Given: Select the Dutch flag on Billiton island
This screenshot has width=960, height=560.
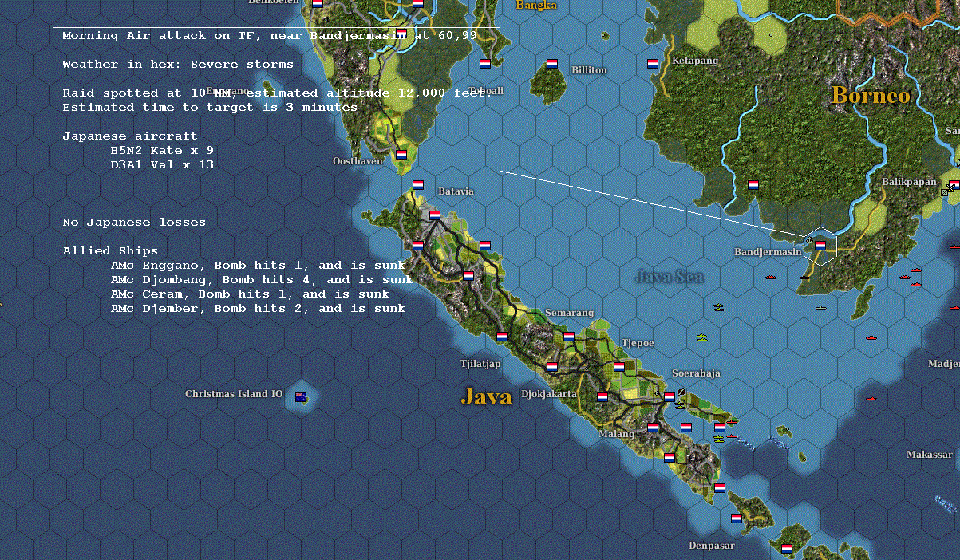Looking at the screenshot, I should coord(552,64).
